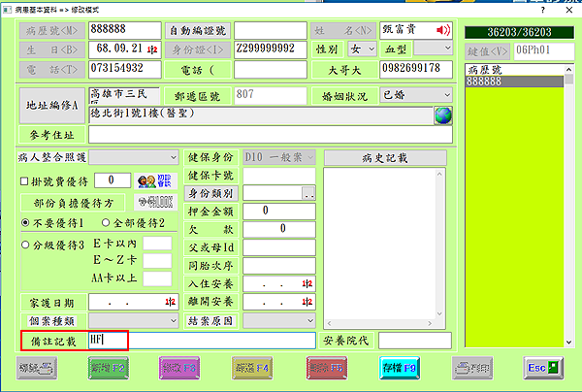
Task: Open the 病人整合照護 dropdown
Action: [173, 157]
